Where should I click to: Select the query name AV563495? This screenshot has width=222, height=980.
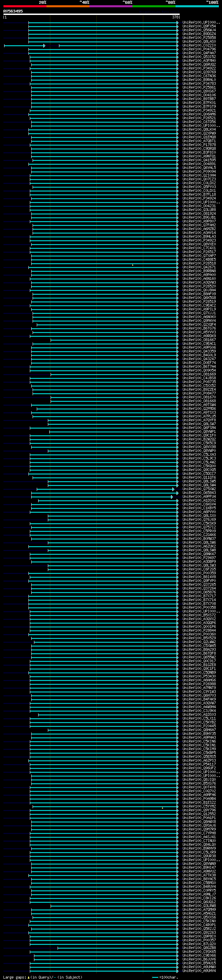click(x=13, y=11)
